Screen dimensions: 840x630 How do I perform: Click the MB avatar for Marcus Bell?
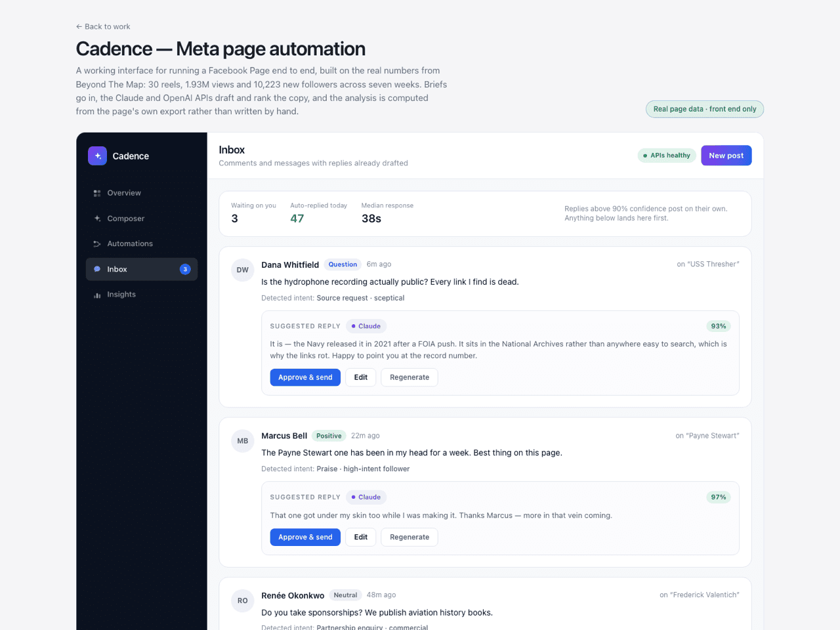click(243, 441)
